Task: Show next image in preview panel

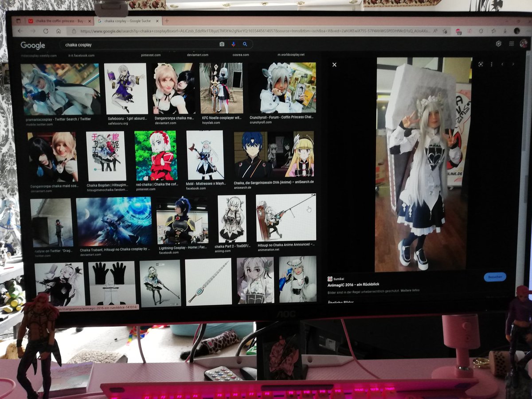Action: (x=513, y=64)
